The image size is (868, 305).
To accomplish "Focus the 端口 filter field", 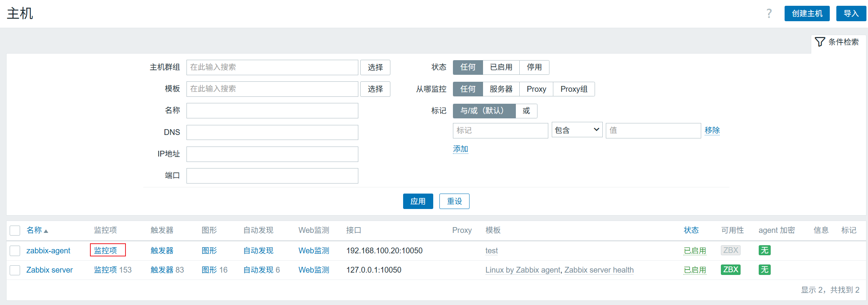I will (272, 176).
